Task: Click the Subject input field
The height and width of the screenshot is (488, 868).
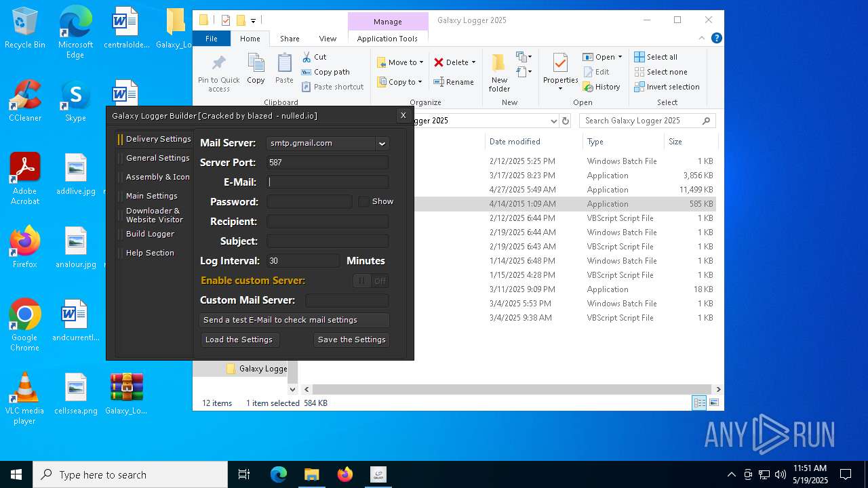Action: [328, 241]
